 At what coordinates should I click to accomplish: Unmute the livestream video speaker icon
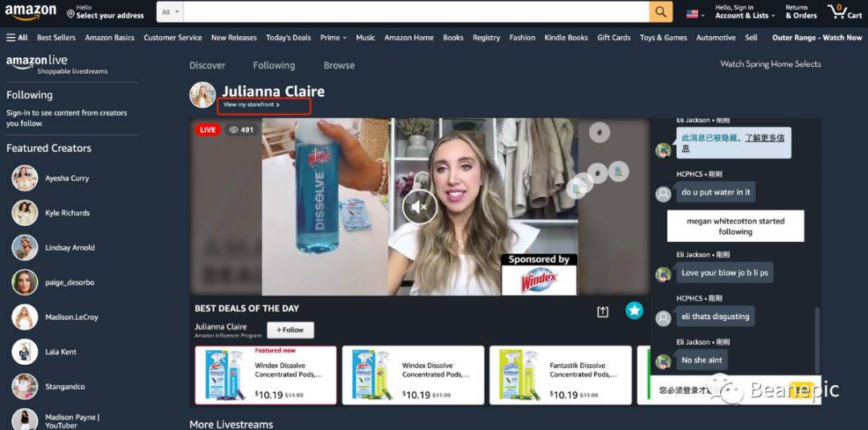coord(420,207)
